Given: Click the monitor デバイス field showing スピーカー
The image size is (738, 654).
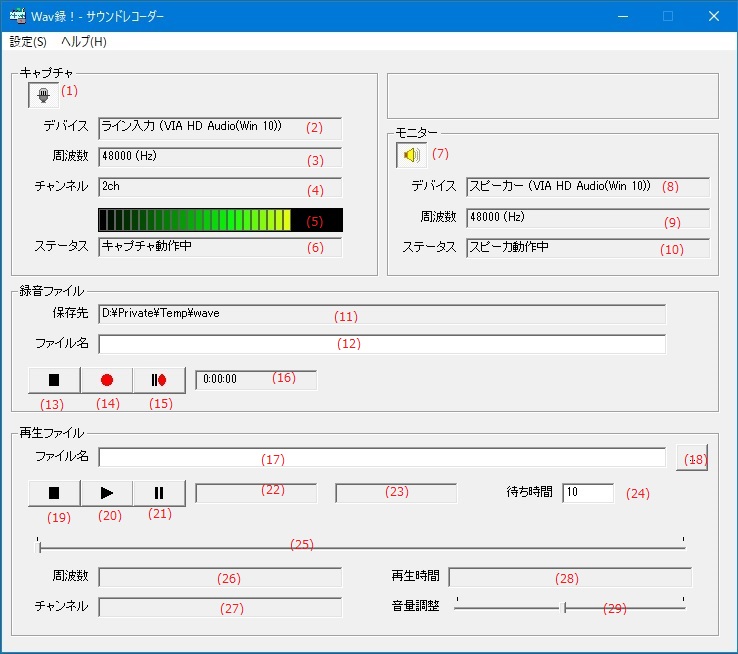Looking at the screenshot, I should pos(588,187).
